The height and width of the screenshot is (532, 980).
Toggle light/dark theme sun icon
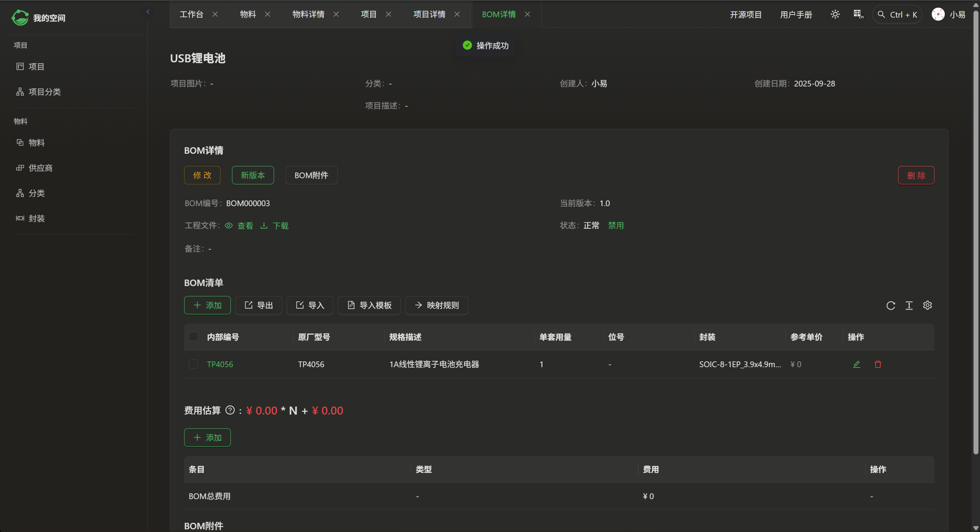tap(835, 15)
